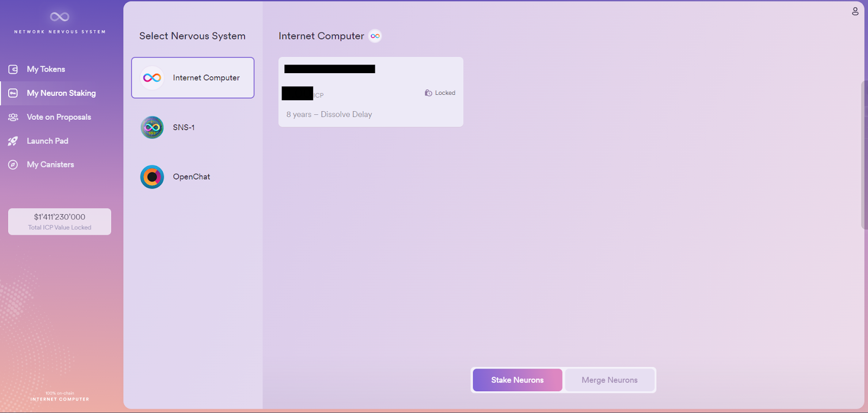Click the page vertical scrollbar
The width and height of the screenshot is (868, 413).
click(x=864, y=155)
